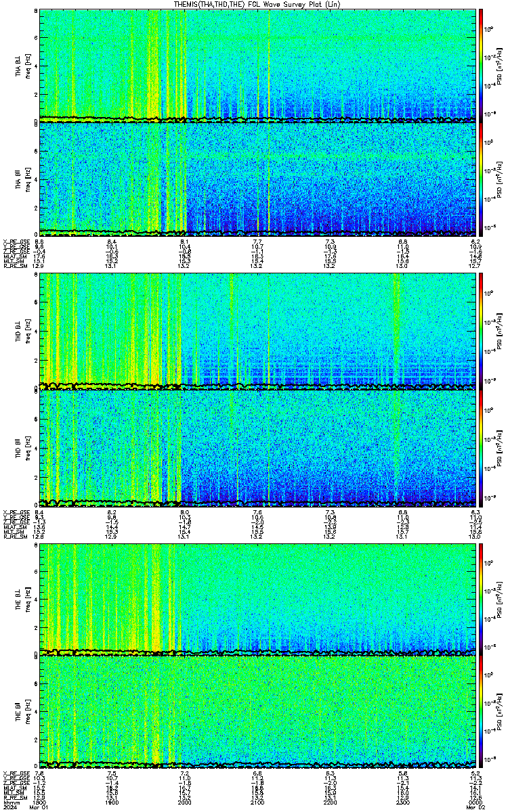Click the THA B⊥ PSD color bar
This screenshot has width=508, height=812.
point(482,65)
